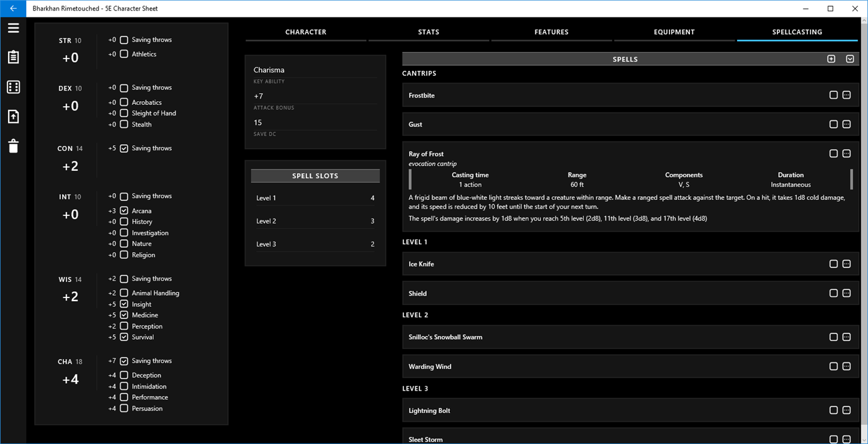
Task: Click the file export icon in sidebar
Action: click(13, 116)
